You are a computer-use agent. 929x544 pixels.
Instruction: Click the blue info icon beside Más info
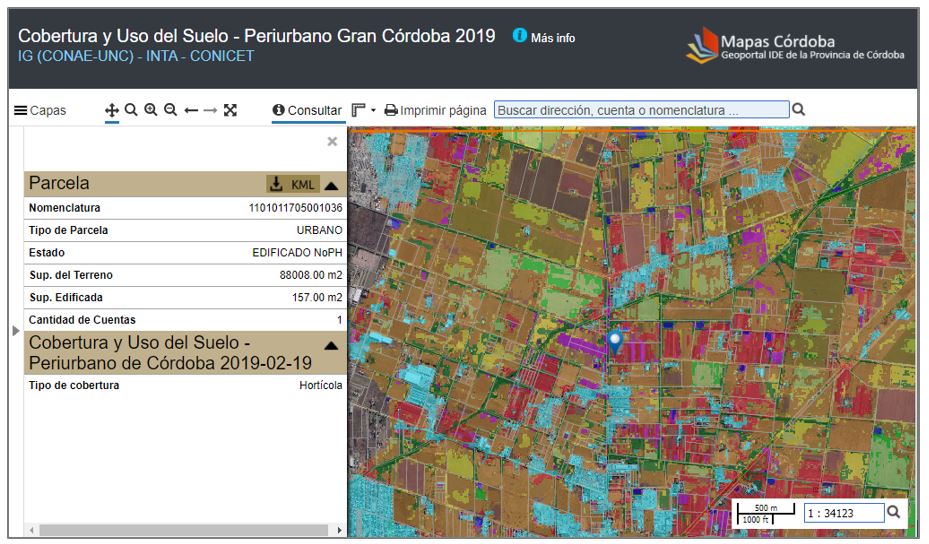tap(520, 36)
